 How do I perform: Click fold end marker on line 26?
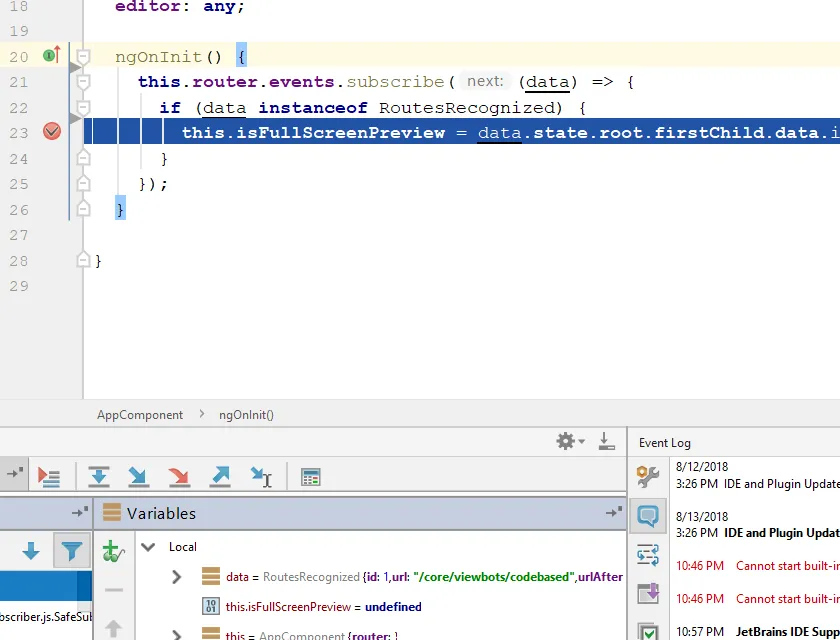pos(83,208)
